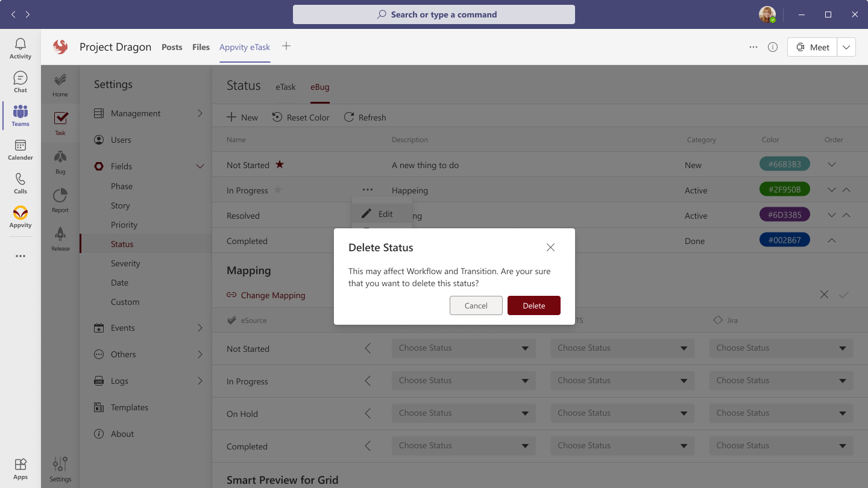Collapse the Fields section
Screen dimensions: 868x488
coord(200,166)
